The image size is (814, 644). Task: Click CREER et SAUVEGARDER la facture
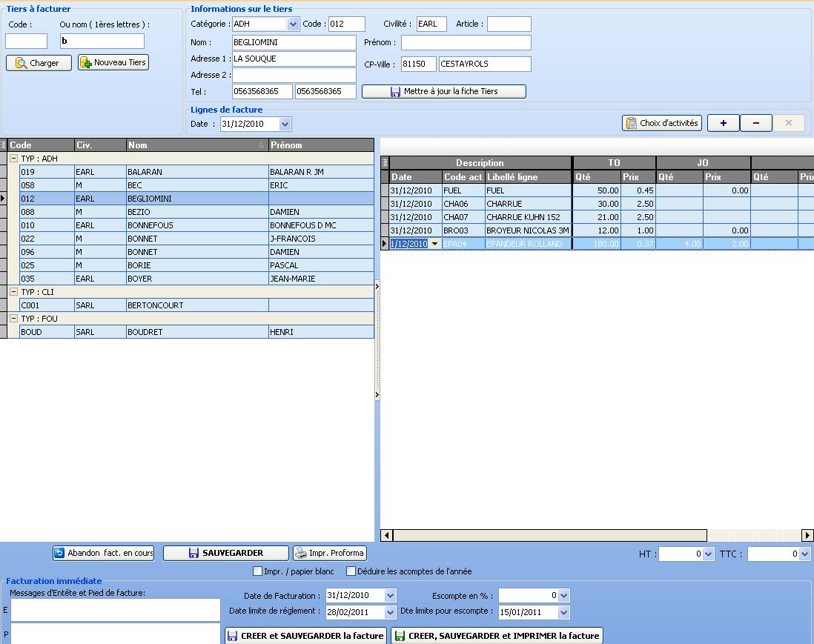pos(305,636)
